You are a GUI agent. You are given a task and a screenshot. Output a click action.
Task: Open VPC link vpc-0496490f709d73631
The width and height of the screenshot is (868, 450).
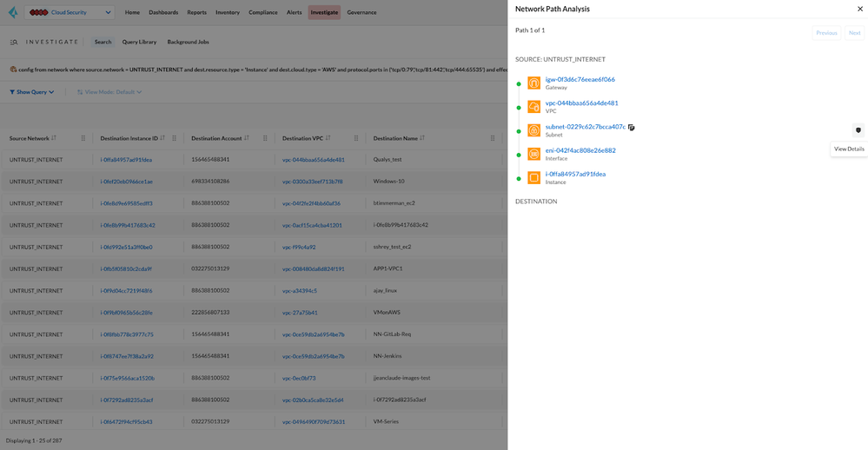pos(314,422)
